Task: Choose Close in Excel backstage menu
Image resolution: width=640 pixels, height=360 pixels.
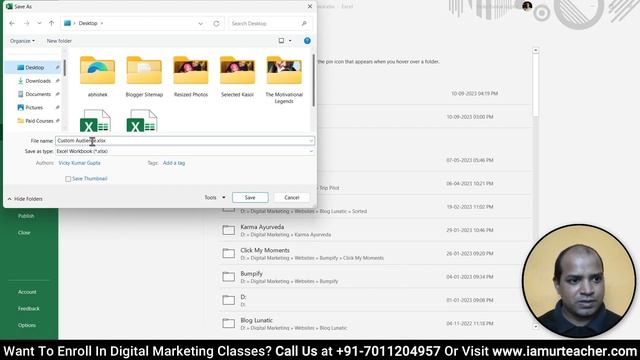Action: tap(24, 233)
